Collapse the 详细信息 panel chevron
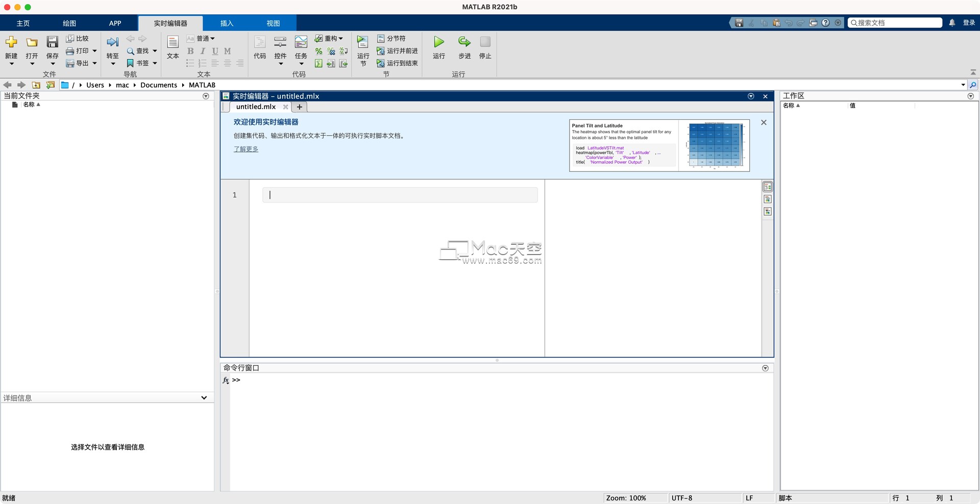The width and height of the screenshot is (980, 504). pyautogui.click(x=204, y=398)
